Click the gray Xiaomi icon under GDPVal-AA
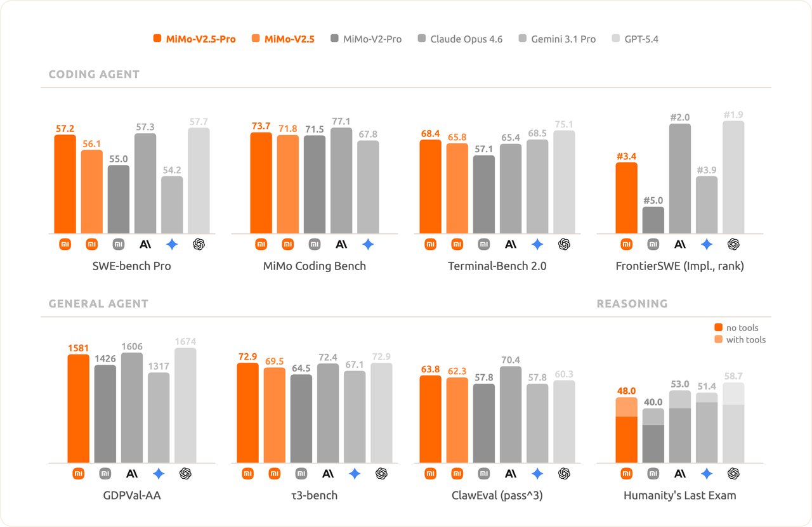The image size is (812, 527). click(105, 473)
